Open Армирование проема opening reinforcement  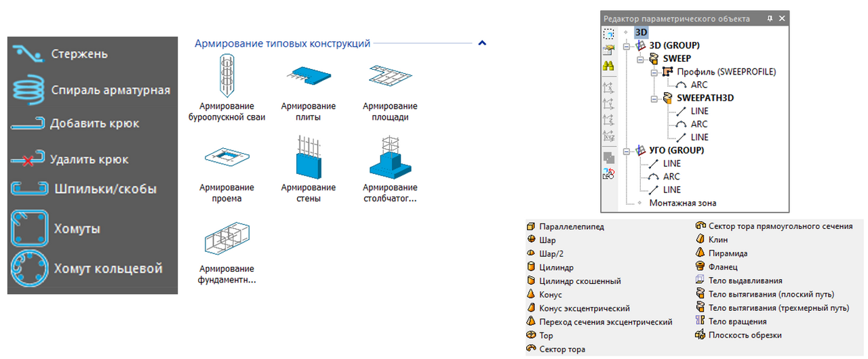click(227, 169)
